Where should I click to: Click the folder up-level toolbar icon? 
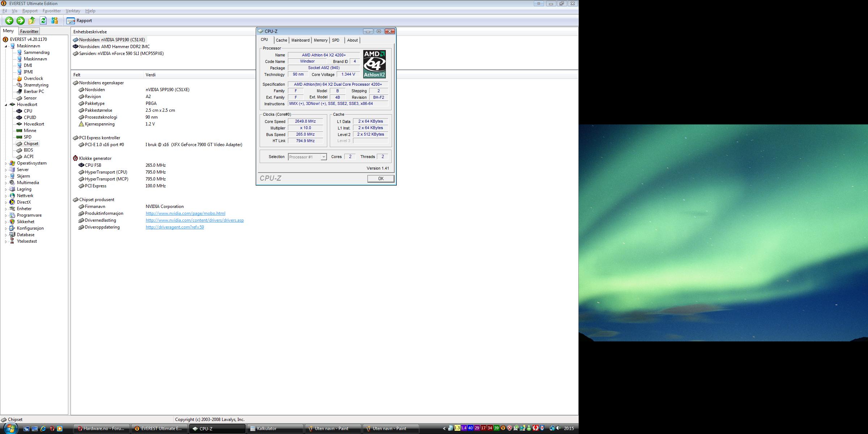click(32, 21)
